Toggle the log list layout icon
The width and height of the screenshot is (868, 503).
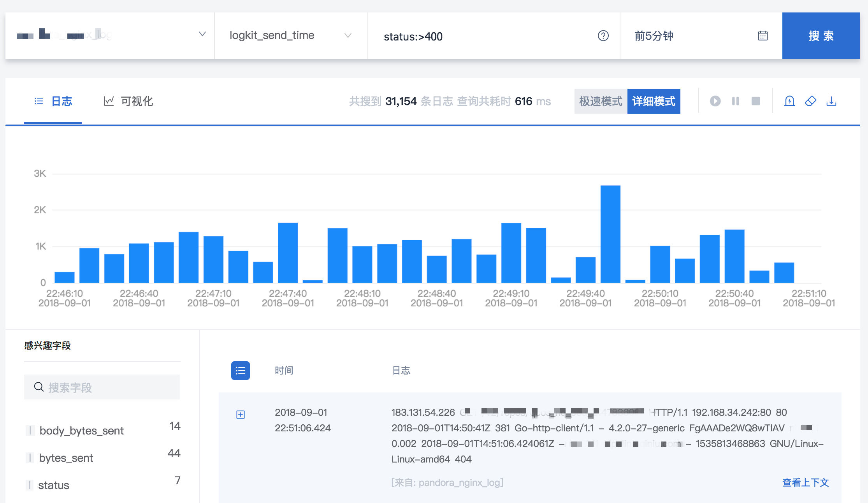pos(241,371)
